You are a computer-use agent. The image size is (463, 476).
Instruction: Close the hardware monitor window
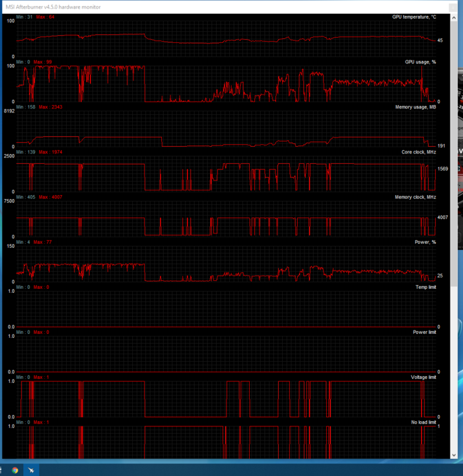(x=453, y=7)
